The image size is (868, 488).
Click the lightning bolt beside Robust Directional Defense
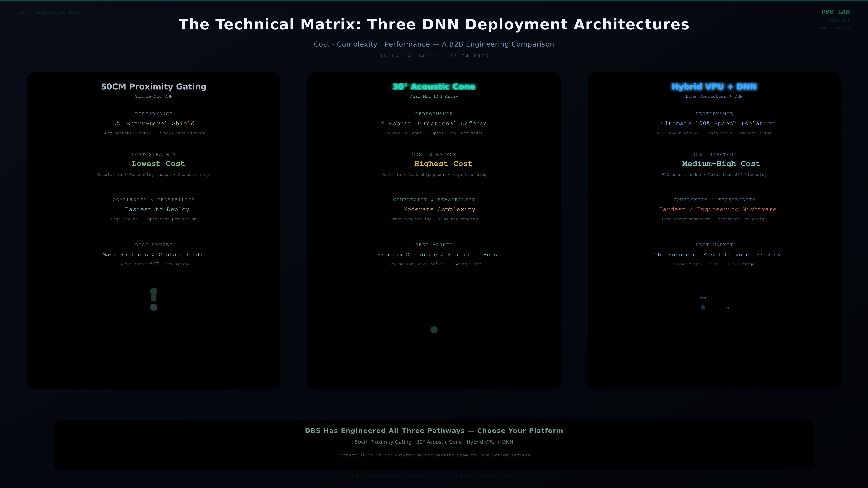click(x=382, y=123)
